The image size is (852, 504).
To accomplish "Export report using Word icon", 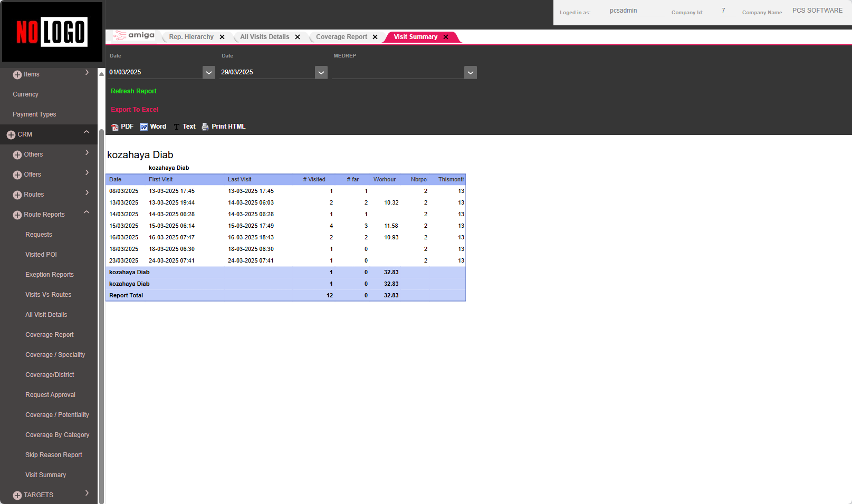I will pos(143,127).
